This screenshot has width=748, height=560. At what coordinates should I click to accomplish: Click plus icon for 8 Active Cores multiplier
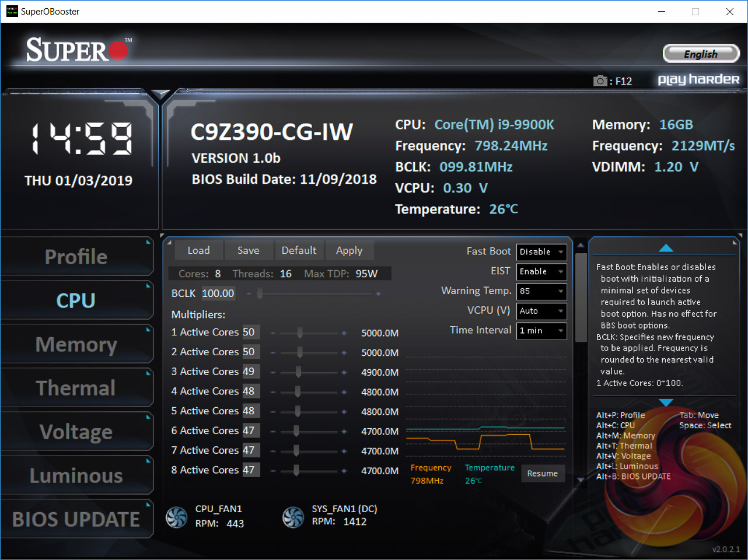click(x=344, y=471)
